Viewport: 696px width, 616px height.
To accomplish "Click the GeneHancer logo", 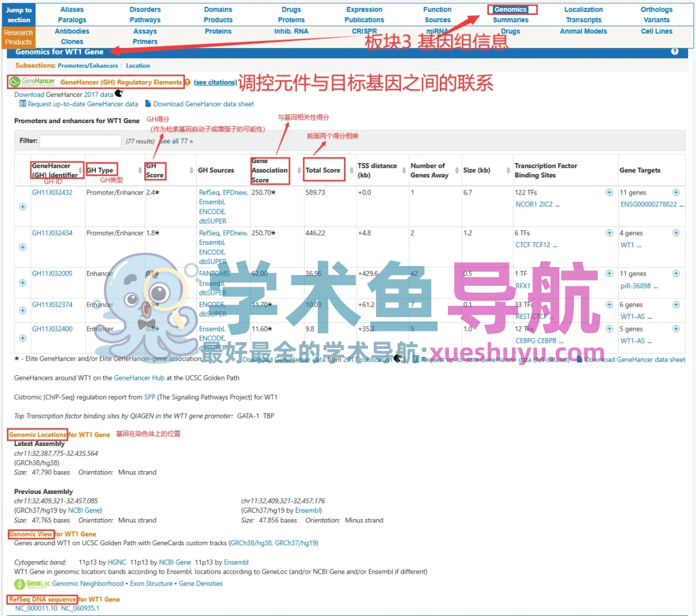I will [x=33, y=82].
